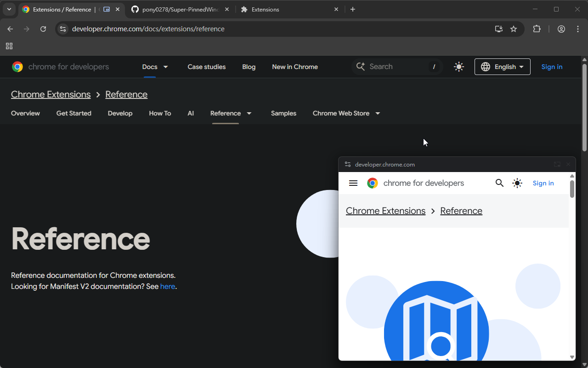Screen dimensions: 588x368
Task: Select the How To section tab
Action: coord(160,113)
